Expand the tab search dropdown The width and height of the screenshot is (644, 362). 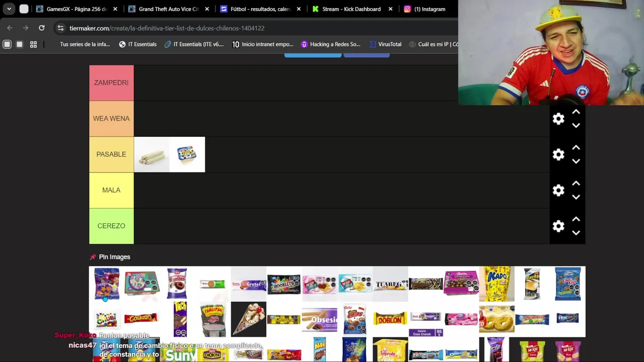[9, 9]
